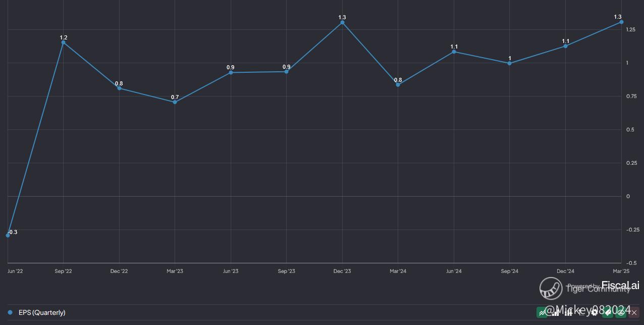This screenshot has height=325, width=644.
Task: Select the Dec '24 data point at 1.1
Action: [565, 46]
